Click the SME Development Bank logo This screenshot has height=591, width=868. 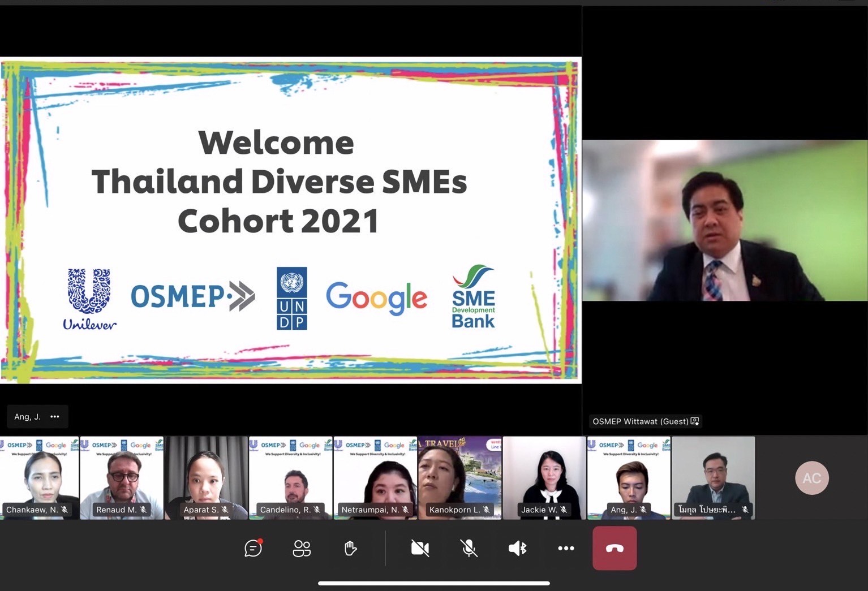click(473, 296)
